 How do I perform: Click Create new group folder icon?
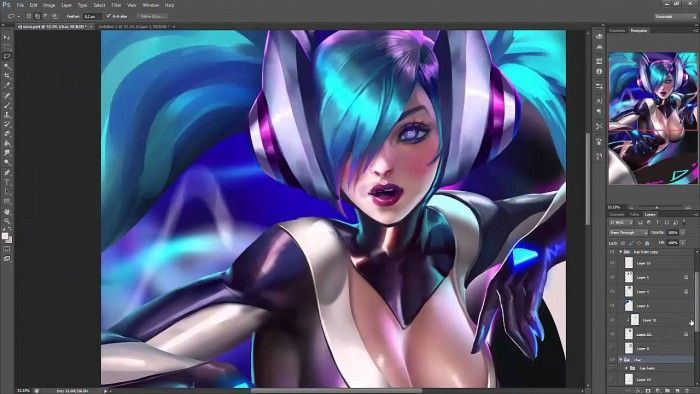tap(667, 391)
